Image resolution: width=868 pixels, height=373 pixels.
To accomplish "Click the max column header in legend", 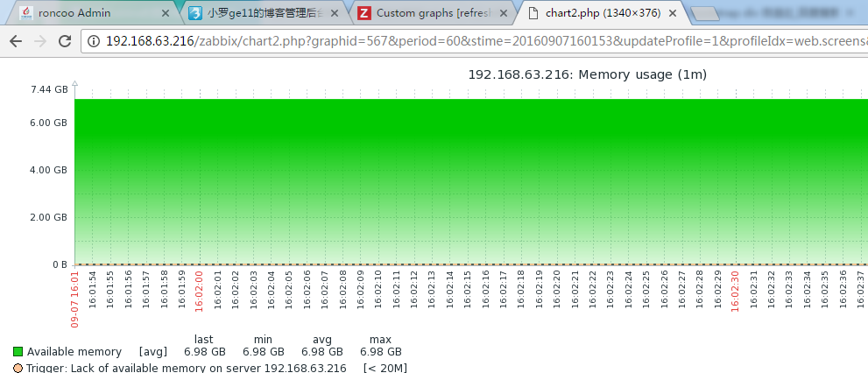I will tap(380, 339).
